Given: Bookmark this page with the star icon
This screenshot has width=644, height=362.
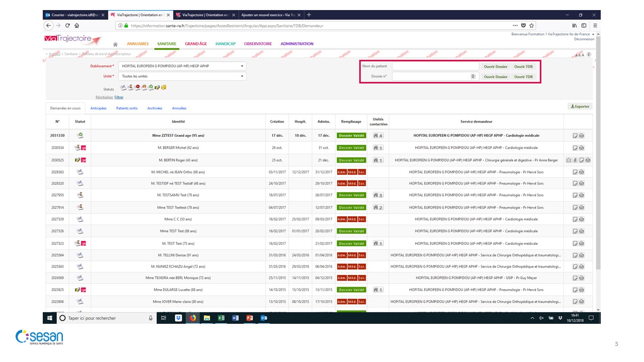Looking at the screenshot, I should point(531,26).
